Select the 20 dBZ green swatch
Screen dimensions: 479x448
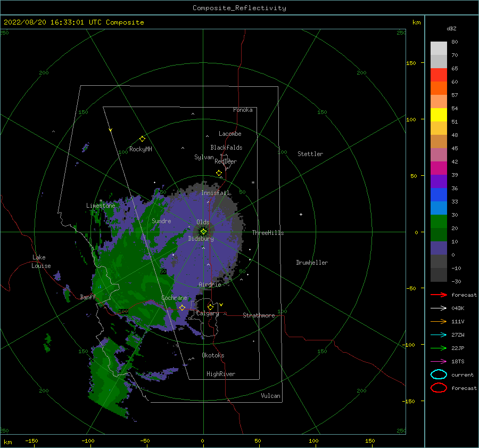point(439,234)
